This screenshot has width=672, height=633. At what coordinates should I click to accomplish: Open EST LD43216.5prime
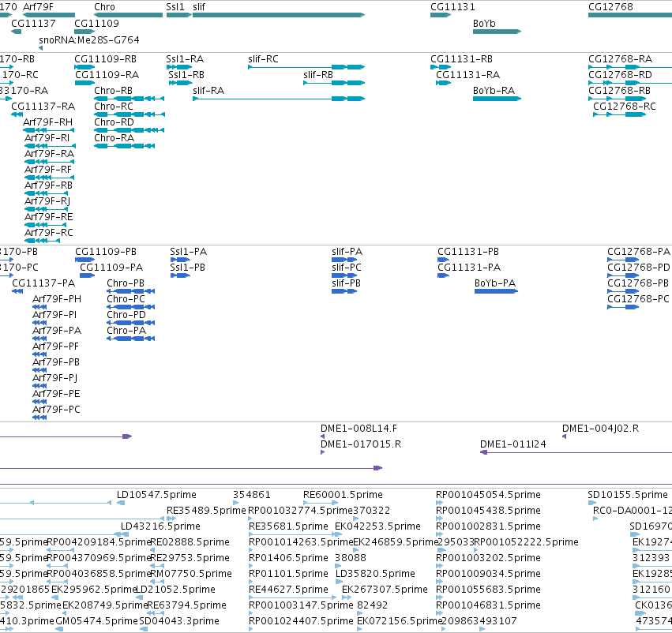click(160, 526)
